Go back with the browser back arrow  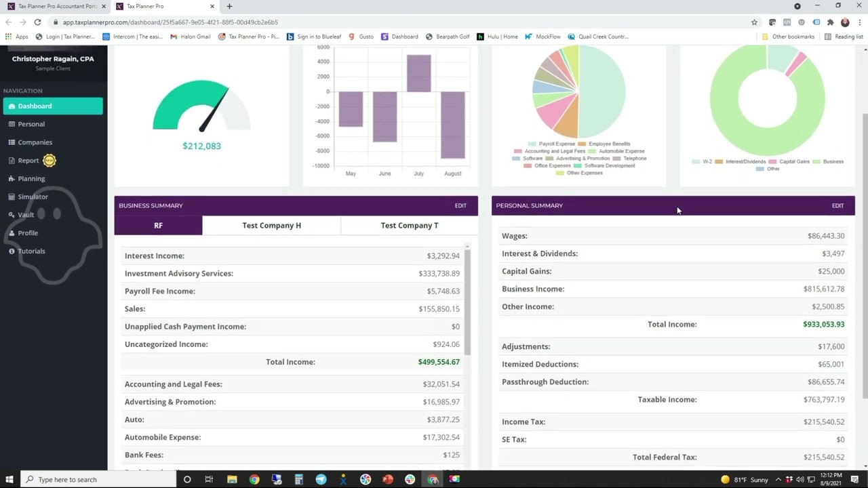pos(8,22)
